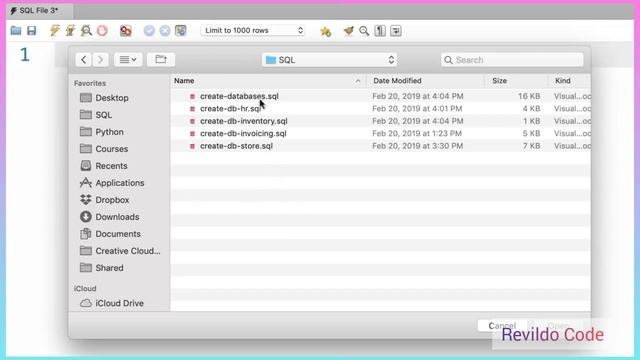Sort files by the Name column
Viewport: 640px width, 360px height.
tap(268, 81)
